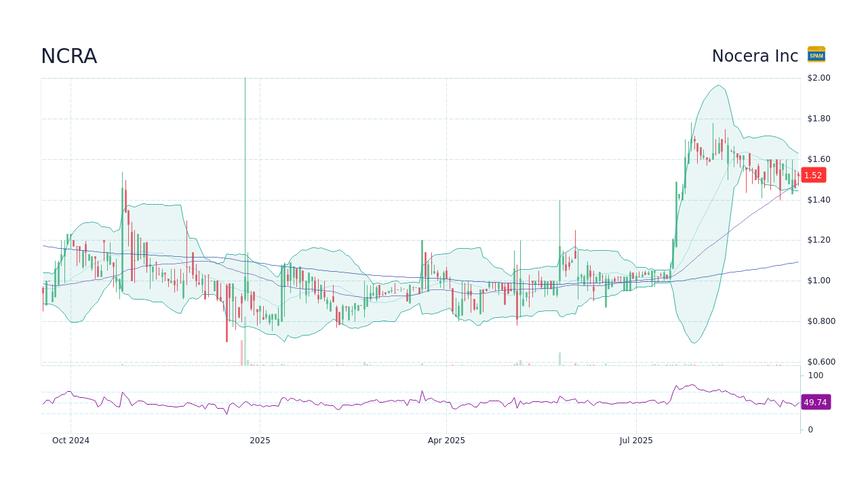Click the Jul 2025 date axis label
The image size is (868, 488).
pos(636,441)
